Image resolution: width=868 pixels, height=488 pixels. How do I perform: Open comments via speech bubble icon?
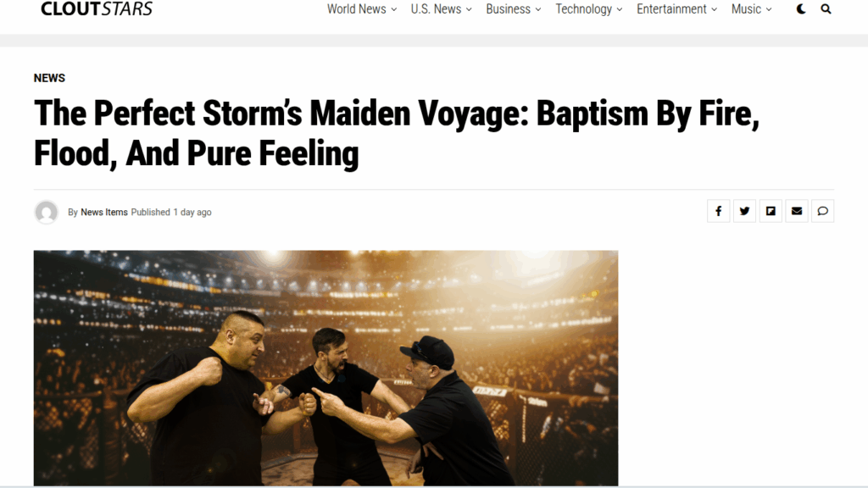(x=822, y=211)
